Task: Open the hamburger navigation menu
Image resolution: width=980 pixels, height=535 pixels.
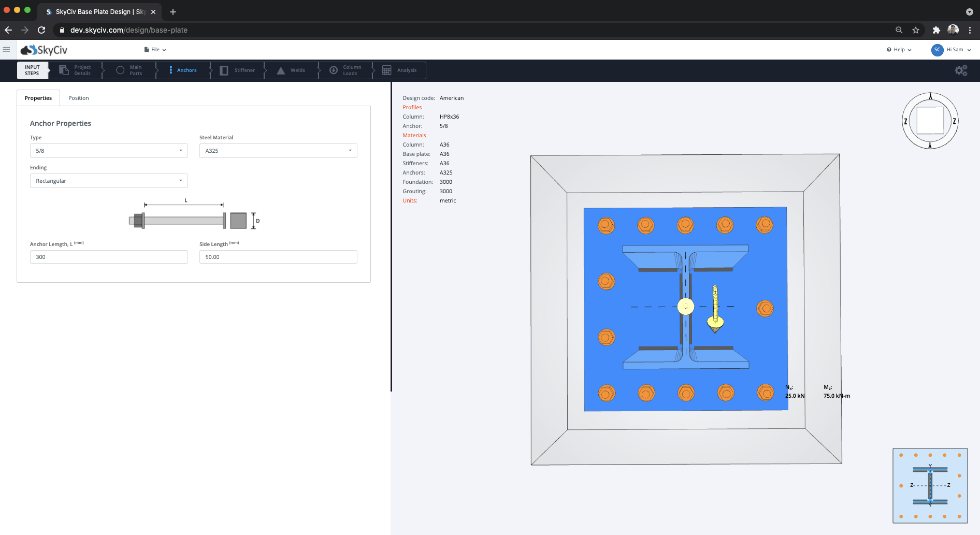Action: point(6,49)
